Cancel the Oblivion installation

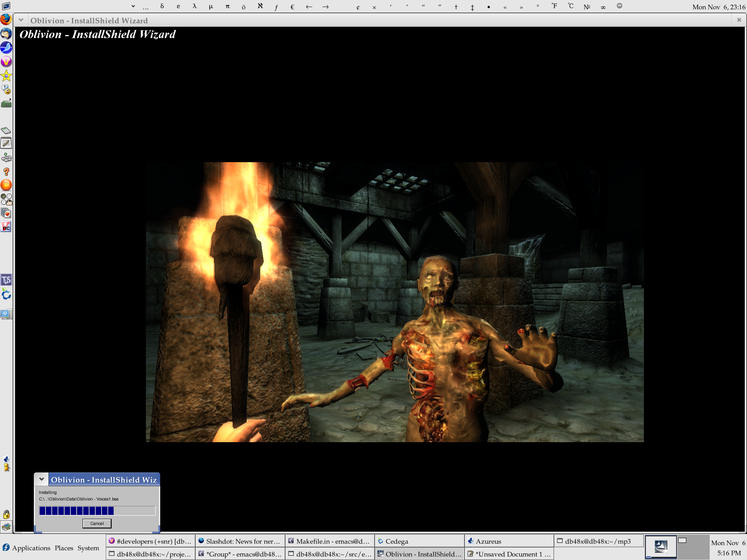[x=97, y=523]
